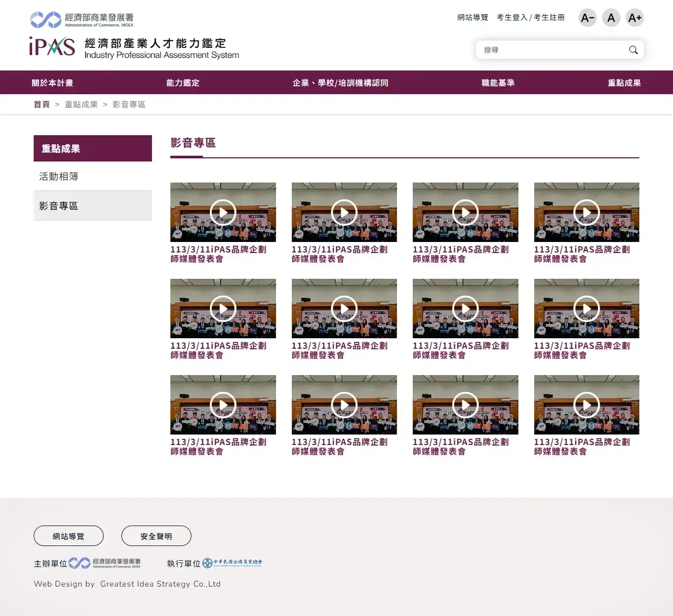Select 活動相簿 in sidebar

click(x=93, y=176)
